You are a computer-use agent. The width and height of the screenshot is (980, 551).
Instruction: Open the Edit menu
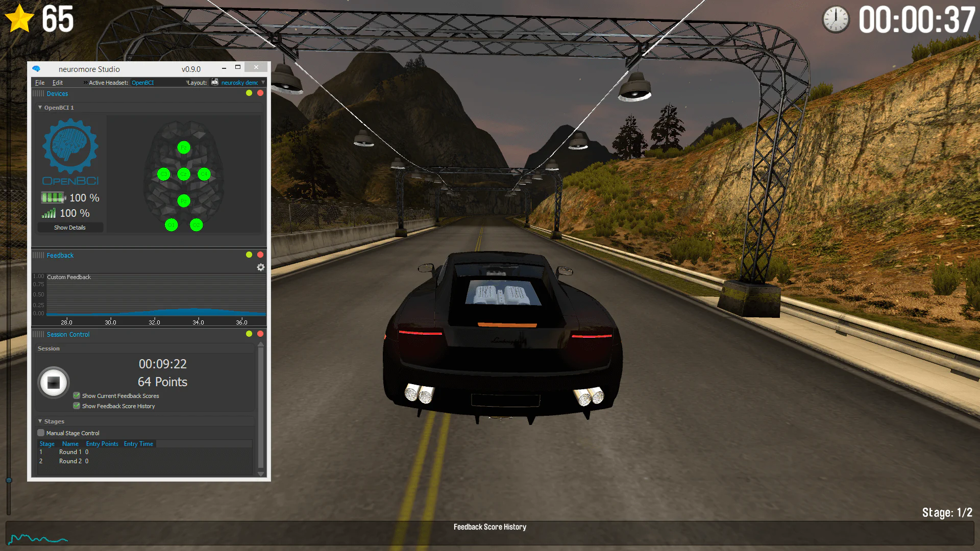58,83
